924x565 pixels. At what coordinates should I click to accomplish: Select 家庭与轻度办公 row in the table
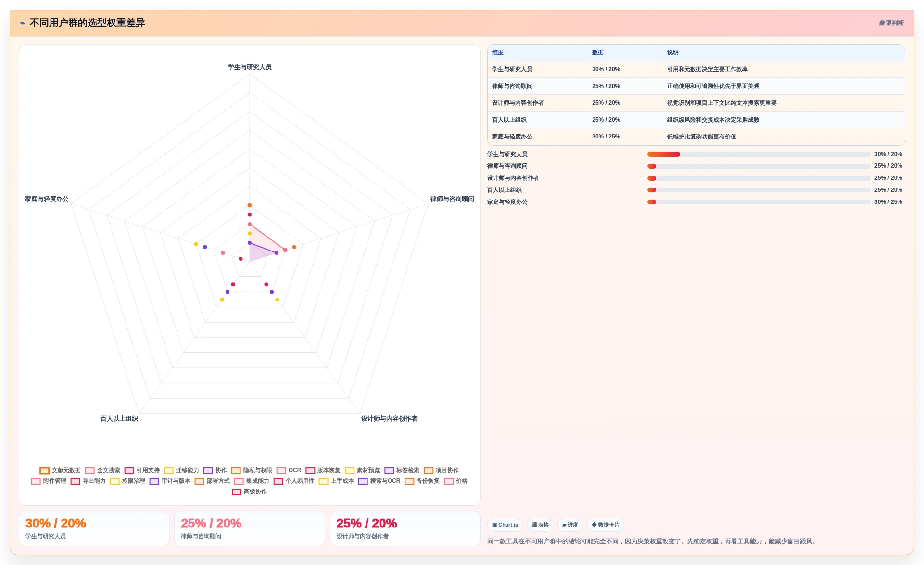[x=696, y=137]
